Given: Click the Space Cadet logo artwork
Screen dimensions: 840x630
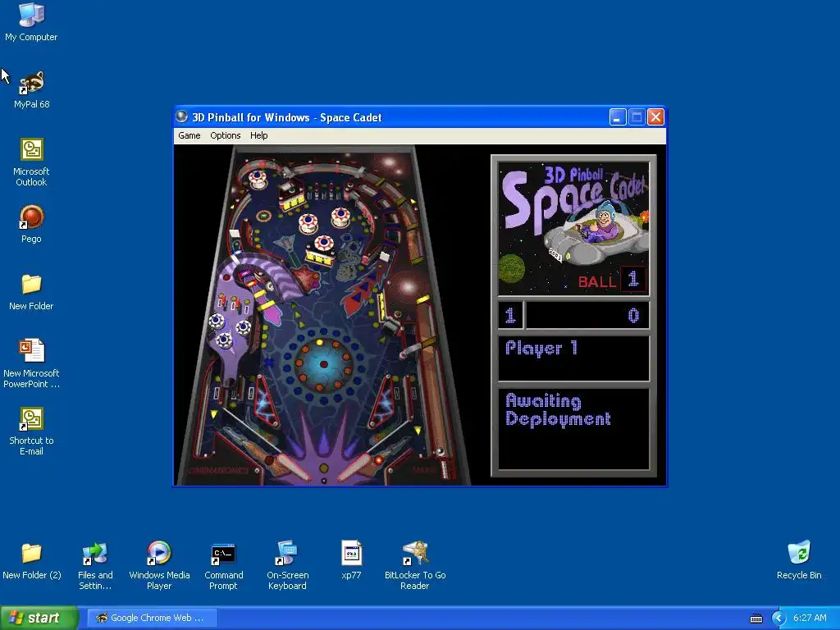Looking at the screenshot, I should tap(573, 229).
